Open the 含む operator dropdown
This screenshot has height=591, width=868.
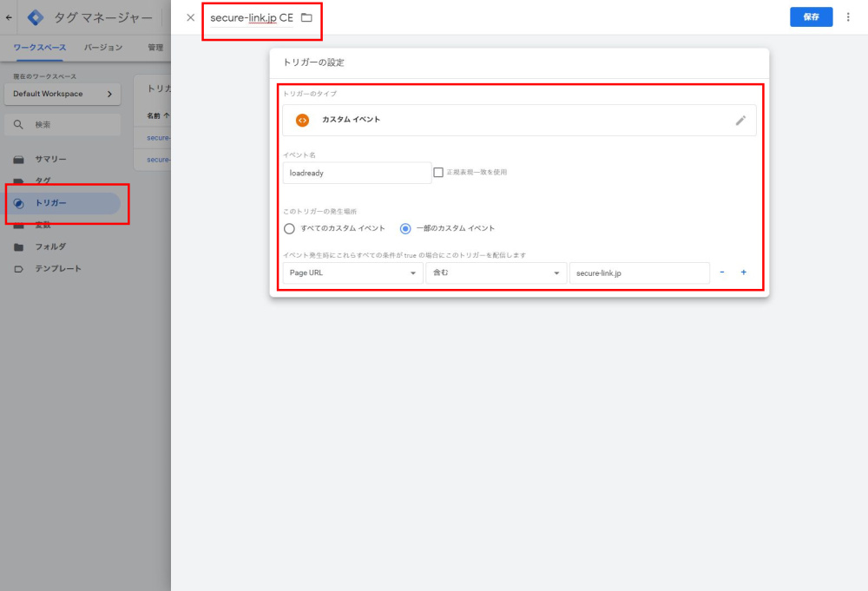point(496,273)
